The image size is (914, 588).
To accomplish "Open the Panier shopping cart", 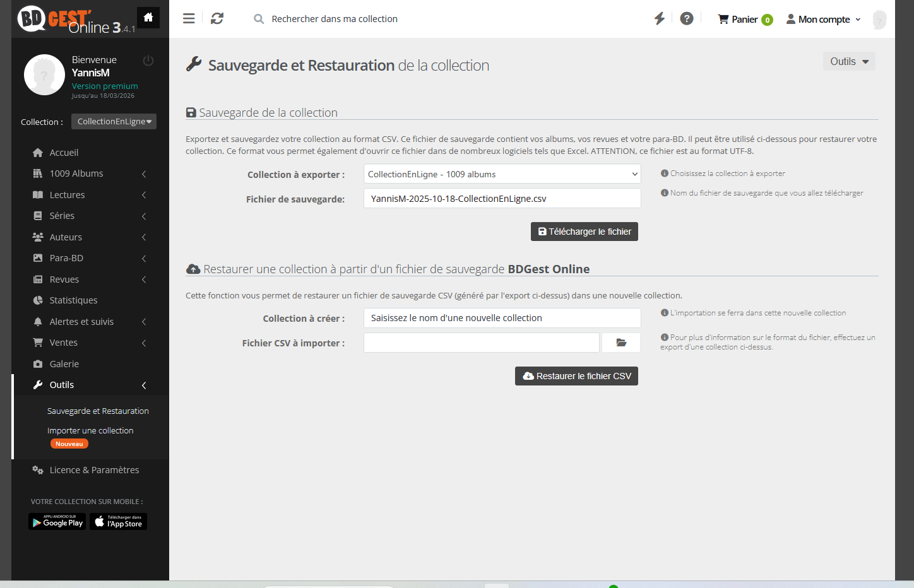I will [x=745, y=20].
